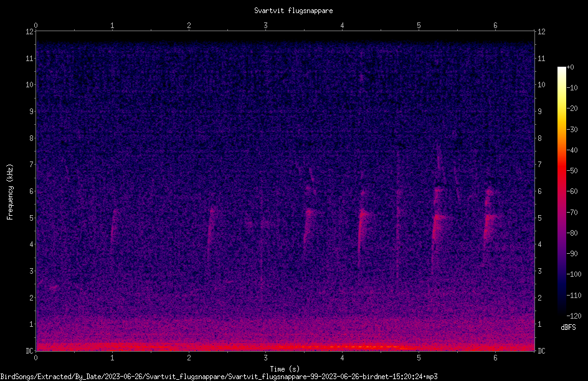Screen dimensions: 588x381
Task: Click '6' on the bottom time axis
Action: pyautogui.click(x=495, y=358)
